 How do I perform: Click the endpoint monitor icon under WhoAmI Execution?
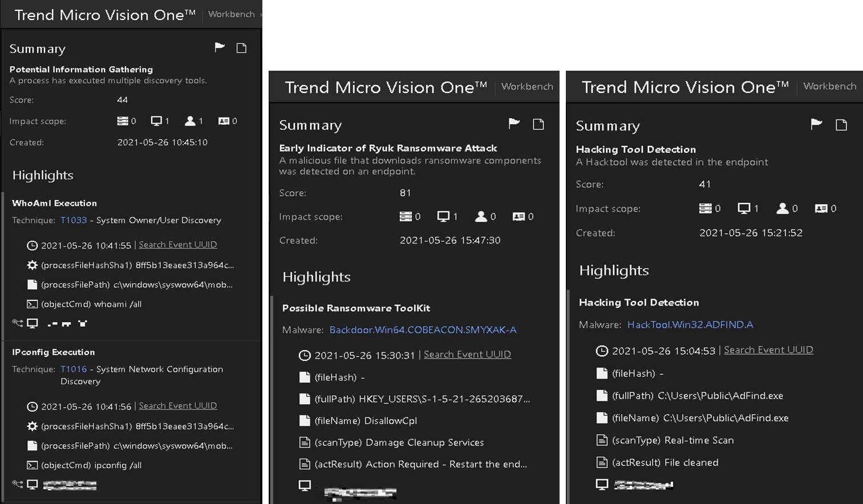pyautogui.click(x=33, y=323)
